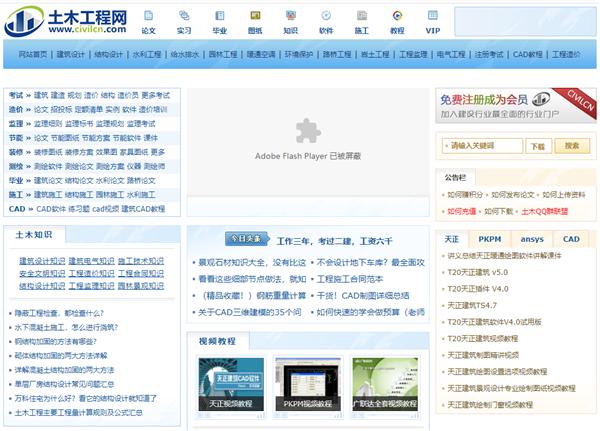Open 水利工程 in the navigation bar
Viewport: 600px width, 431px height.
tap(147, 54)
